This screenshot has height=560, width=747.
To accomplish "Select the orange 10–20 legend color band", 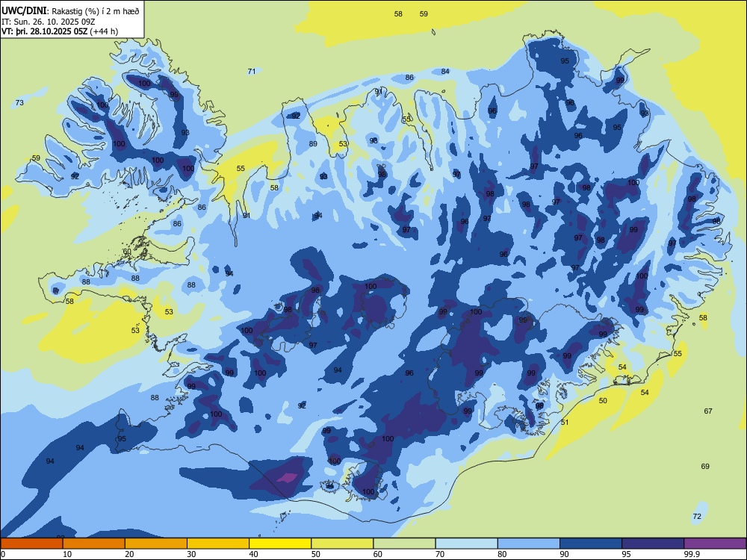I will click(94, 544).
